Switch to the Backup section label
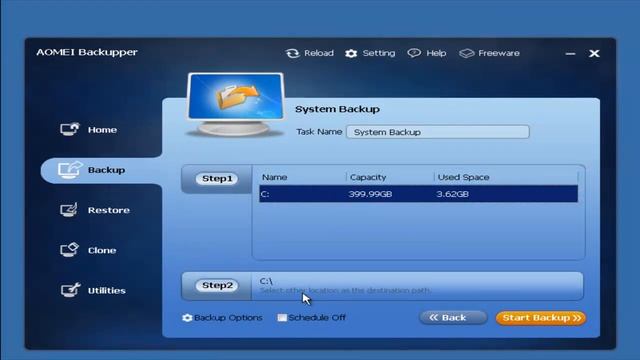The height and width of the screenshot is (360, 640). tap(106, 170)
